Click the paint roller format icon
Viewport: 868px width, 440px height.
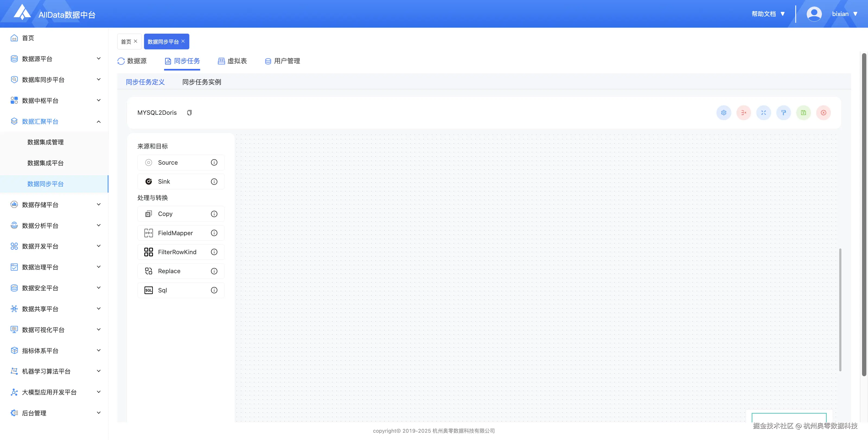(x=783, y=113)
